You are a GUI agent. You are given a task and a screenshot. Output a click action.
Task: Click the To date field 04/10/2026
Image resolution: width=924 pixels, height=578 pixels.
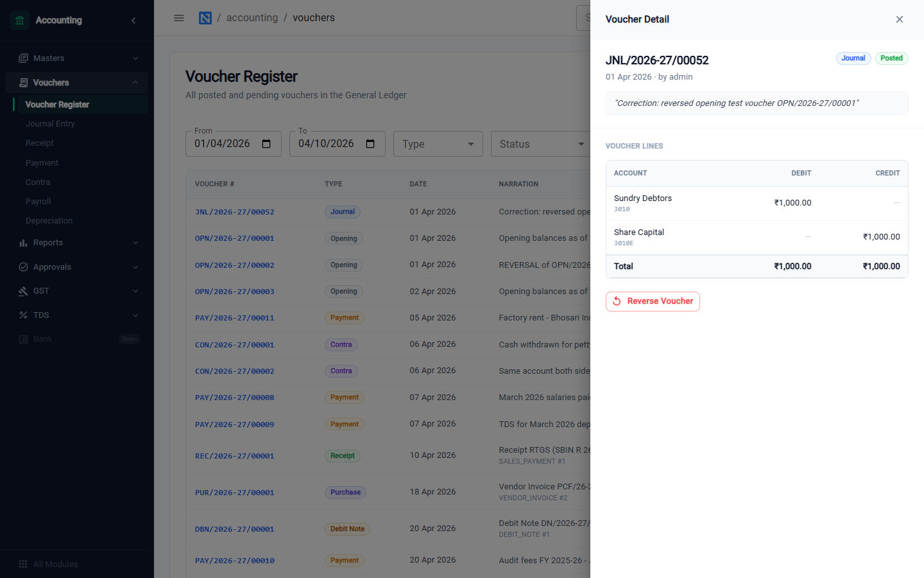337,144
